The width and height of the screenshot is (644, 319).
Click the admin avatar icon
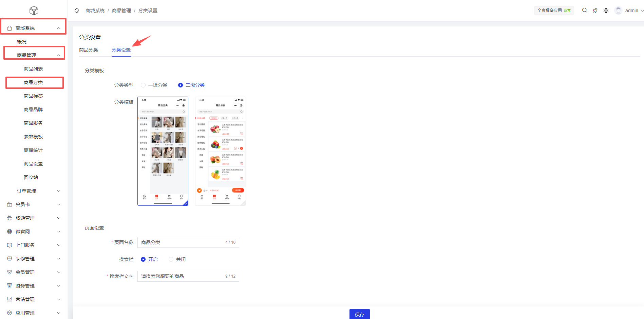point(618,11)
